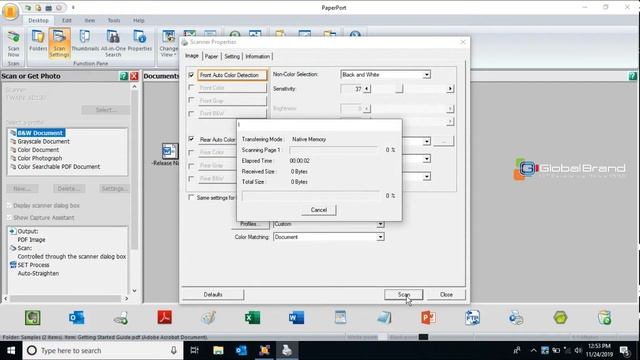Click the scanner app icon on the taskbar
The width and height of the screenshot is (640, 360).
(x=287, y=350)
